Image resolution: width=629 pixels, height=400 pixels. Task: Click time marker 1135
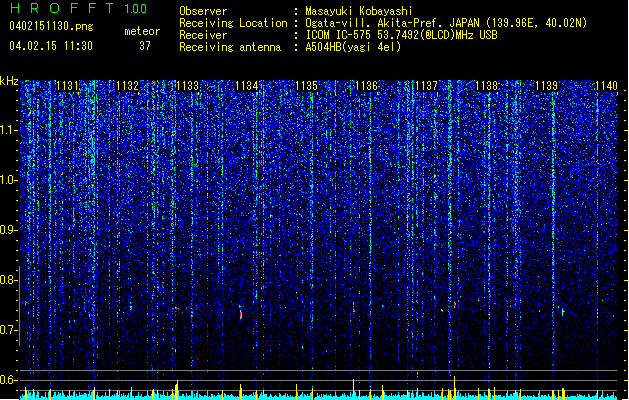click(306, 86)
